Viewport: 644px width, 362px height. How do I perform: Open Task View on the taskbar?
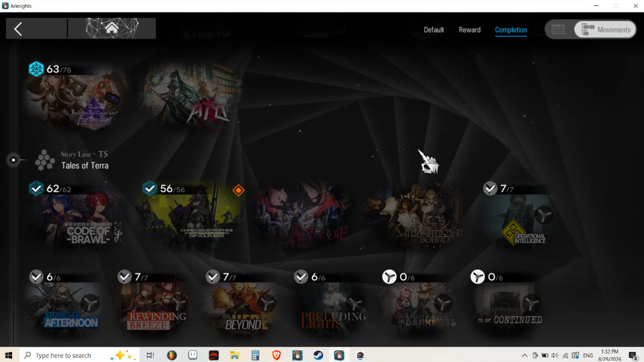(151, 355)
